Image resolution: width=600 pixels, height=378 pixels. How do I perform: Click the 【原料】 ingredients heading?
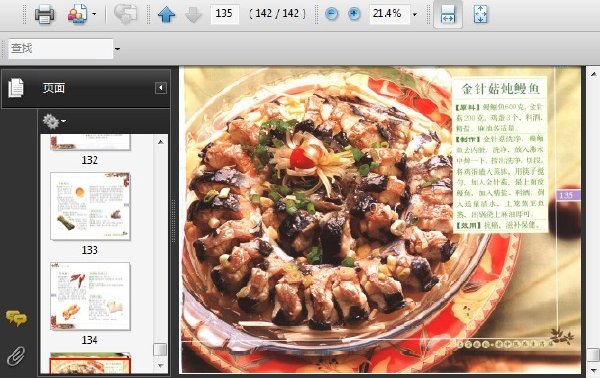pyautogui.click(x=467, y=107)
